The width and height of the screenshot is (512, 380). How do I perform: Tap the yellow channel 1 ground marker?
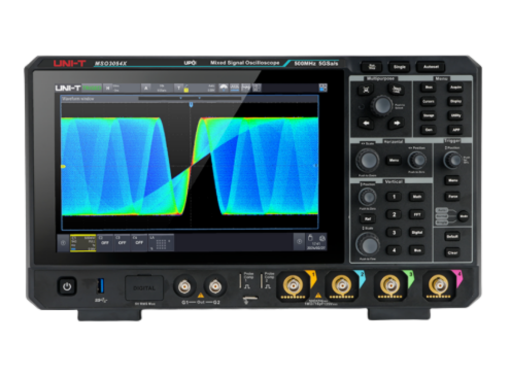point(63,166)
